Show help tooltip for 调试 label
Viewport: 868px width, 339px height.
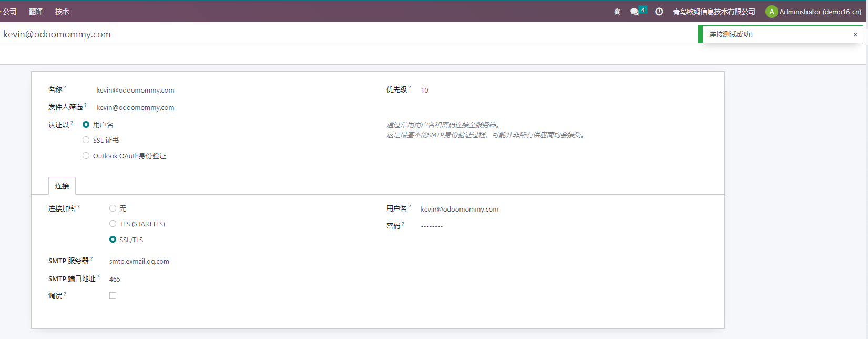65,294
